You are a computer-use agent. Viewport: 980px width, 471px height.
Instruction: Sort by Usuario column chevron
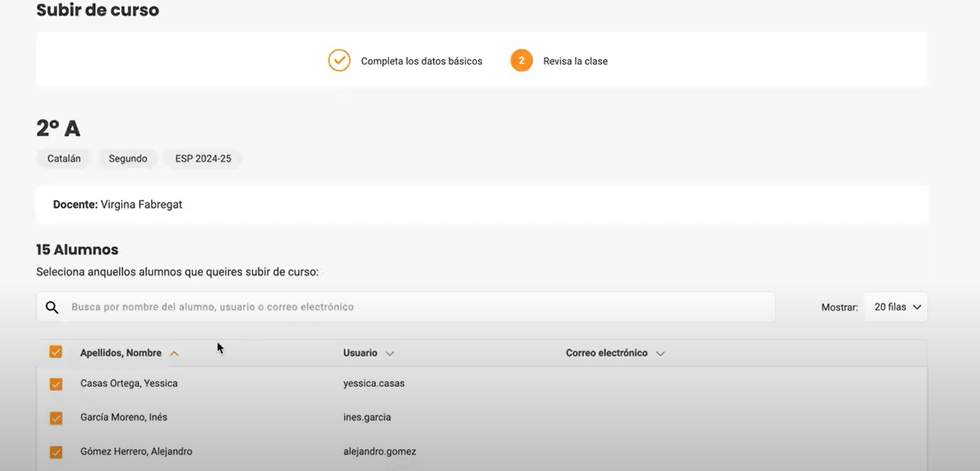(389, 353)
